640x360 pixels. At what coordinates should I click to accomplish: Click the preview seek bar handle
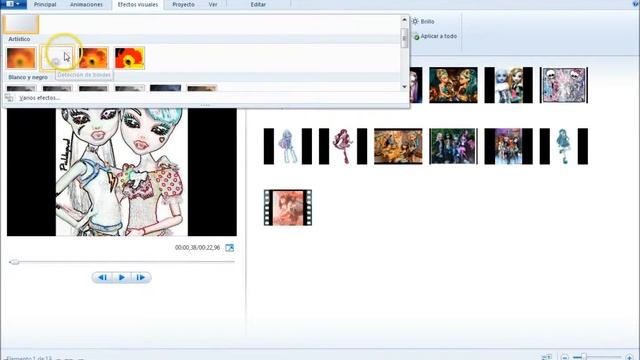point(14,262)
